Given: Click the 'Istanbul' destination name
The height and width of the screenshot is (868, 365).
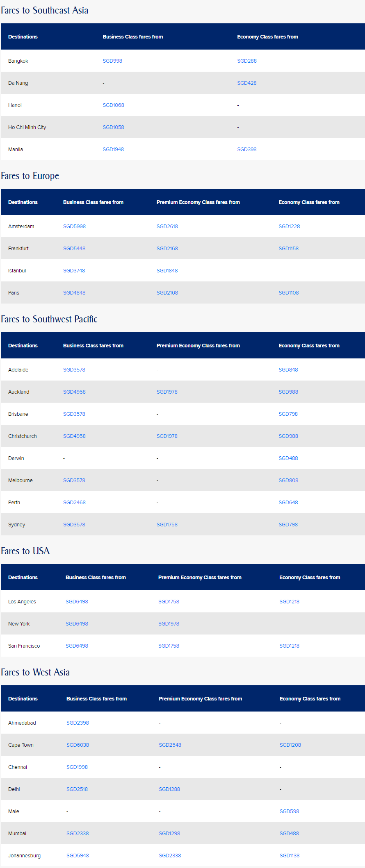Looking at the screenshot, I should [x=17, y=271].
